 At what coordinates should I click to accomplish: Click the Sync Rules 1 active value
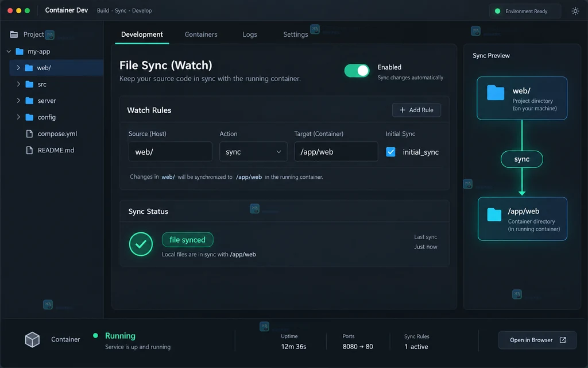[x=416, y=347]
